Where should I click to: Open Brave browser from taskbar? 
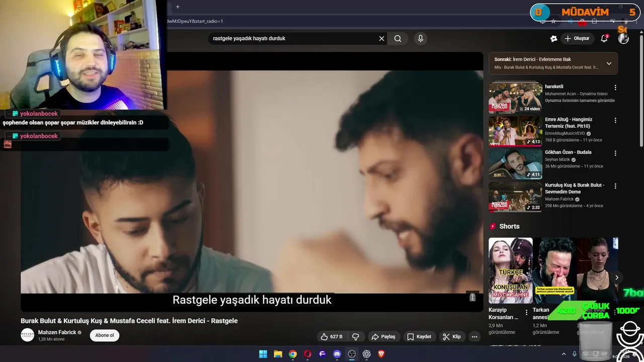(x=381, y=354)
